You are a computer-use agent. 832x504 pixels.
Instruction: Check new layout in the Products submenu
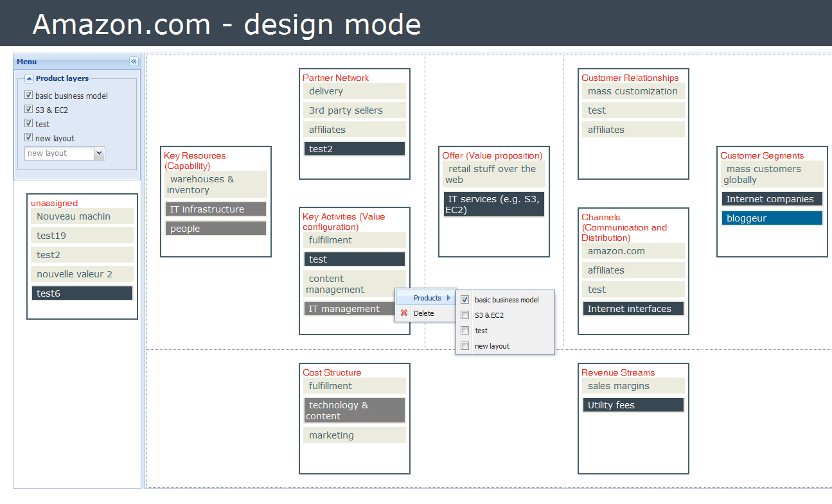(x=465, y=346)
